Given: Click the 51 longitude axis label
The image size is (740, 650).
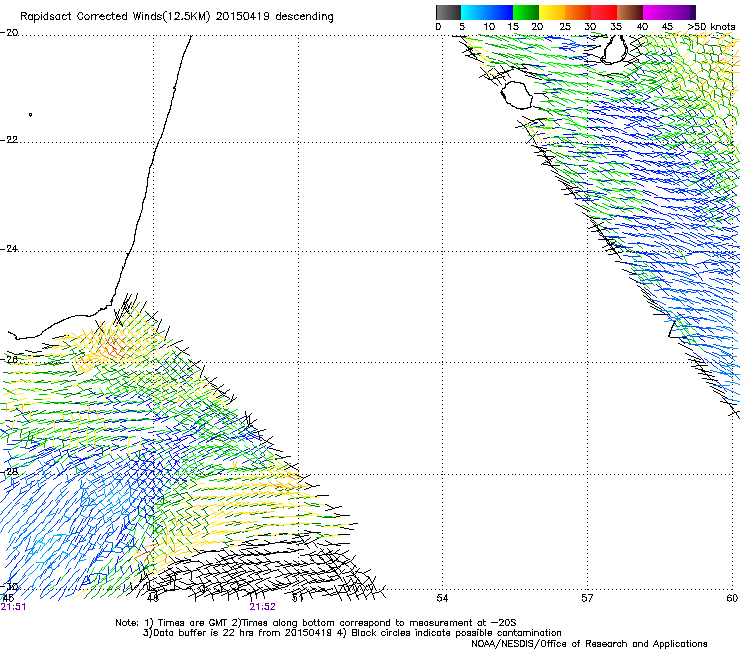Looking at the screenshot, I should point(297,598).
